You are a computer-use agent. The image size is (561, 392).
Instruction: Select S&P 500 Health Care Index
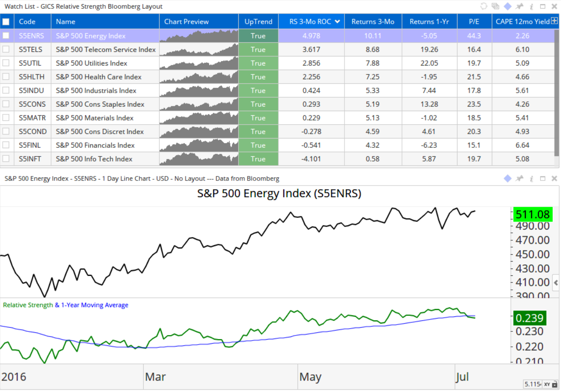(99, 77)
